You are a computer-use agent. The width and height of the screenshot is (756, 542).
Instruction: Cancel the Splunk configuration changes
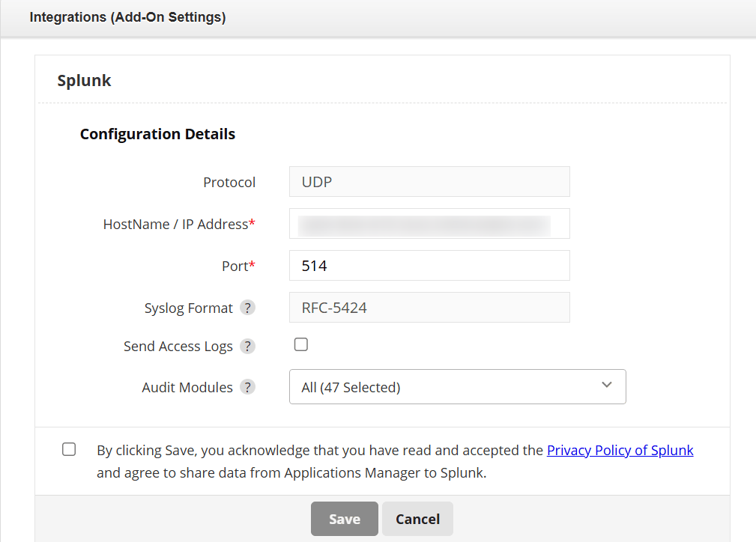417,518
